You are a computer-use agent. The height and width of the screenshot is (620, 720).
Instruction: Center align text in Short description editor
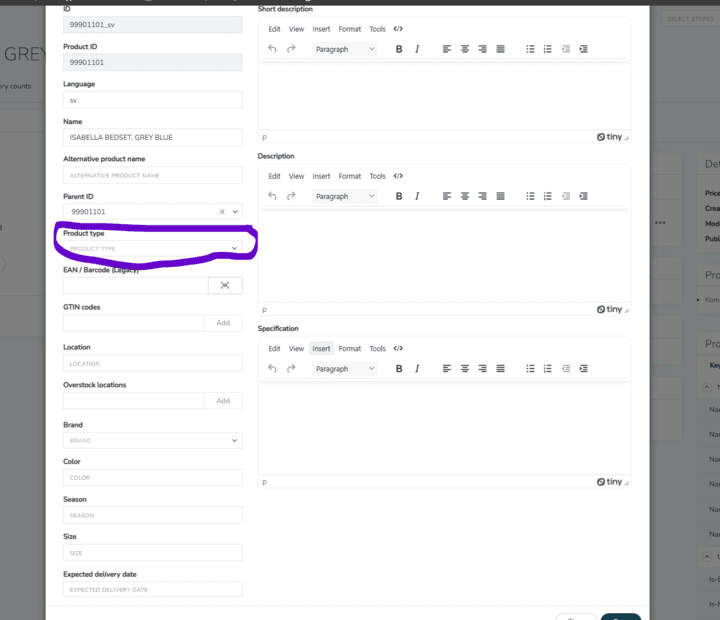[x=465, y=49]
